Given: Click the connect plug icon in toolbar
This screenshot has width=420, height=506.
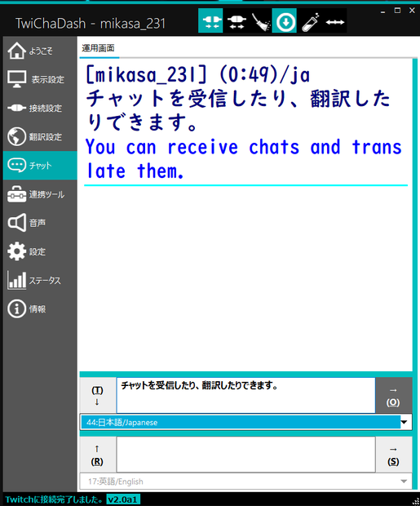Looking at the screenshot, I should (210, 21).
